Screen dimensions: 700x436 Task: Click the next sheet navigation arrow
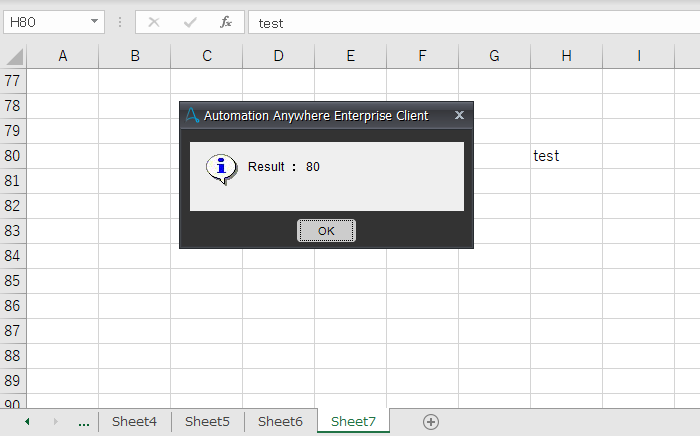click(56, 422)
